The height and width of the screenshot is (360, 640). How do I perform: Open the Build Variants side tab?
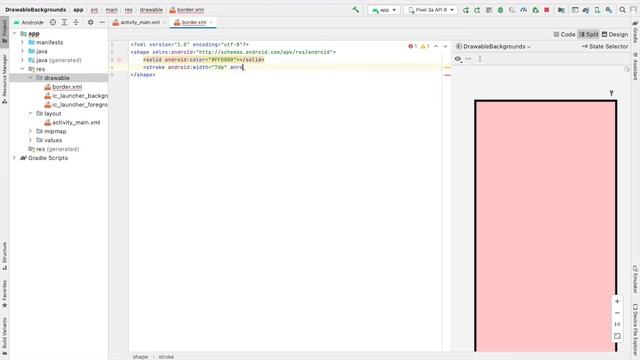point(4,336)
